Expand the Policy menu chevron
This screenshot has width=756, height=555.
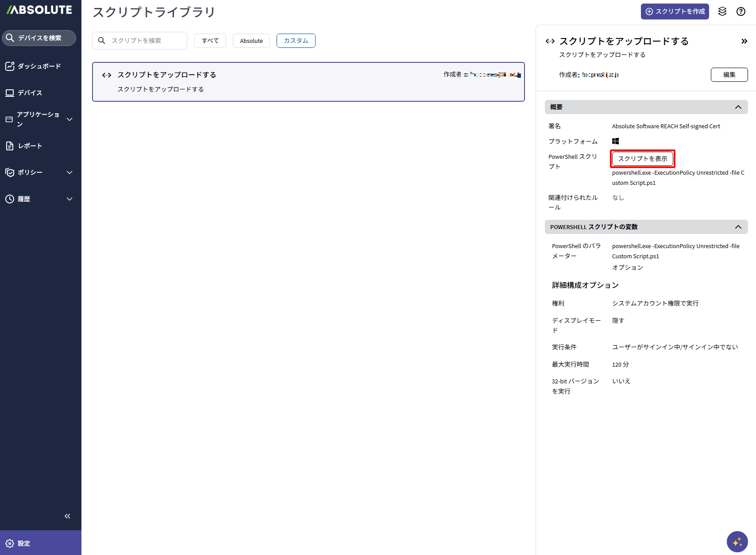[69, 172]
